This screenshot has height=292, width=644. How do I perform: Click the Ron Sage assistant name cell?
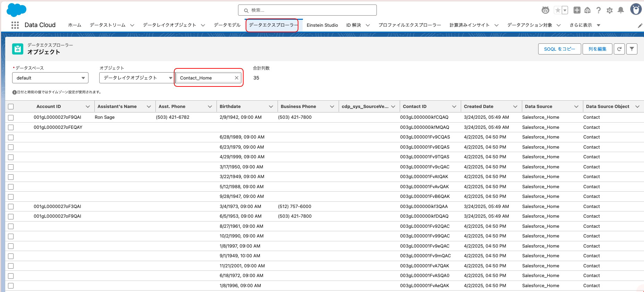104,117
